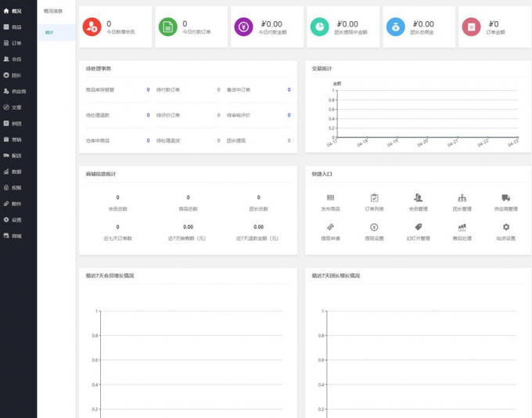This screenshot has height=418, width=532.
Task: Click the 发布商品 quick entry icon
Action: pyautogui.click(x=330, y=197)
